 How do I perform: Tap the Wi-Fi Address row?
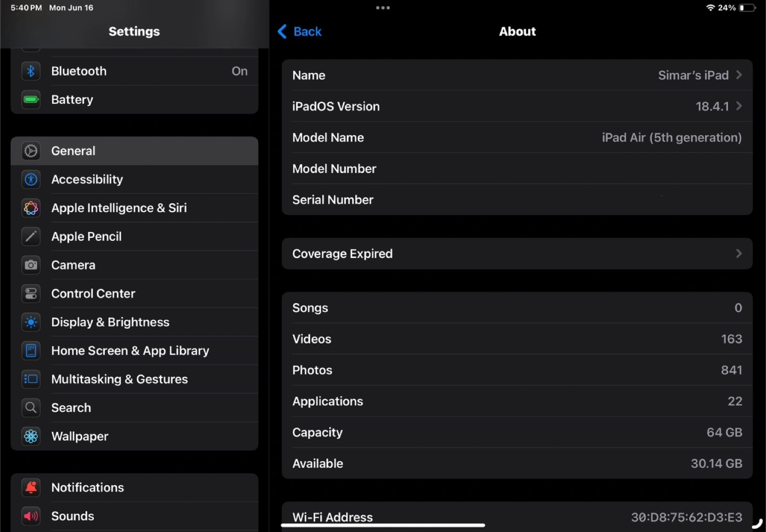pos(517,517)
